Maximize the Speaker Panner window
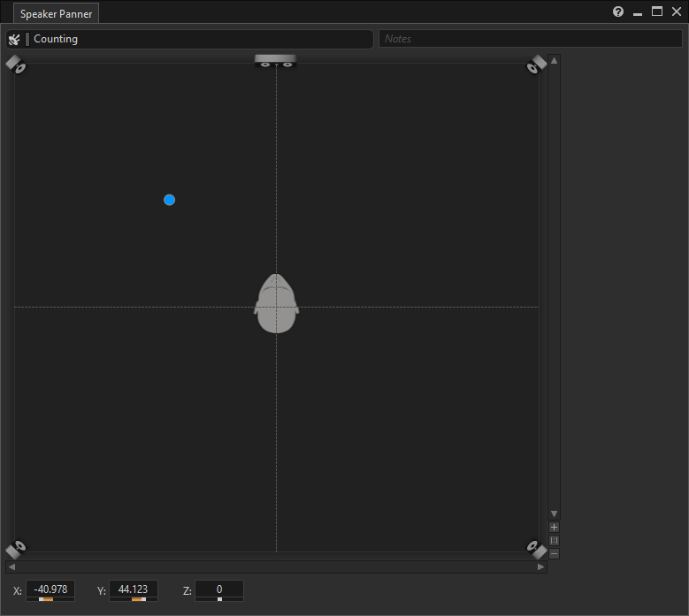The height and width of the screenshot is (616, 689). [x=657, y=11]
